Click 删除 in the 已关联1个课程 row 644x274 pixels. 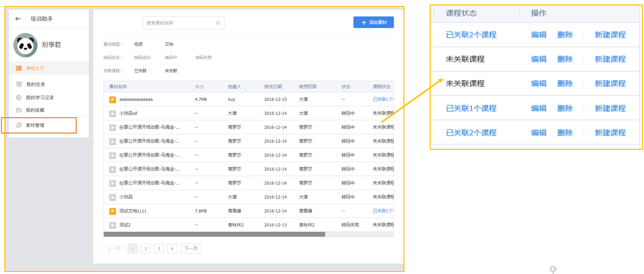pos(565,108)
